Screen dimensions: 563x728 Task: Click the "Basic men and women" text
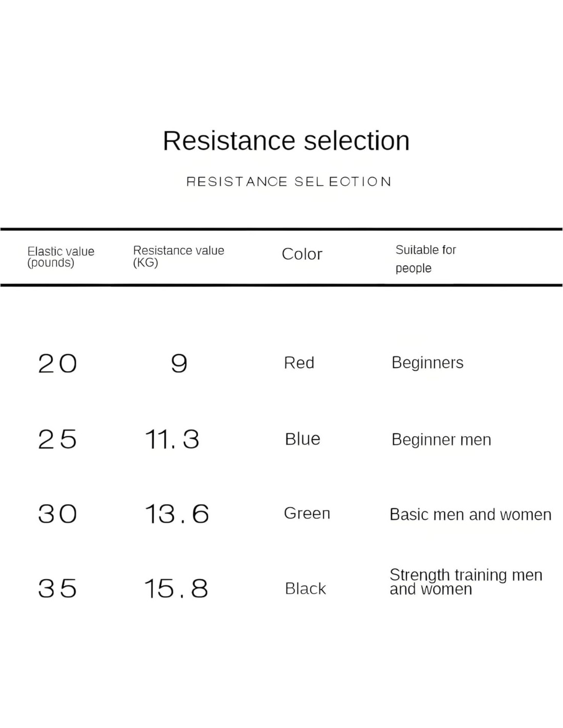[x=470, y=515]
